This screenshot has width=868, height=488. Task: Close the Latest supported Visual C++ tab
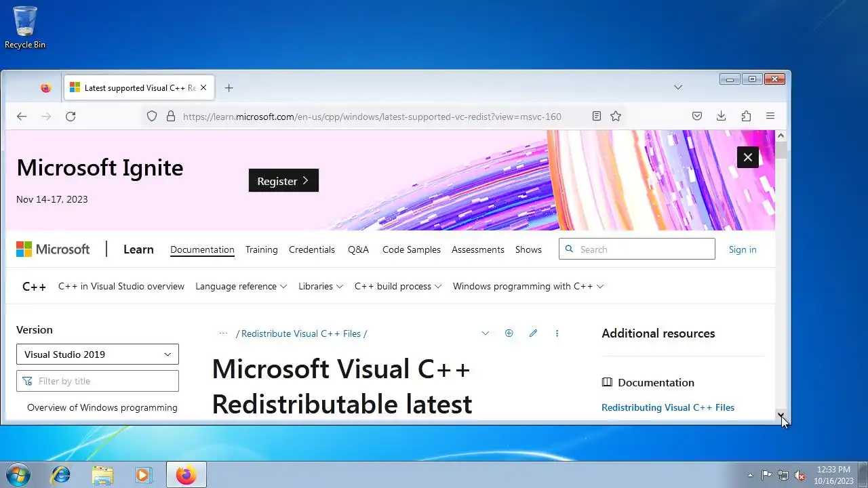point(203,87)
